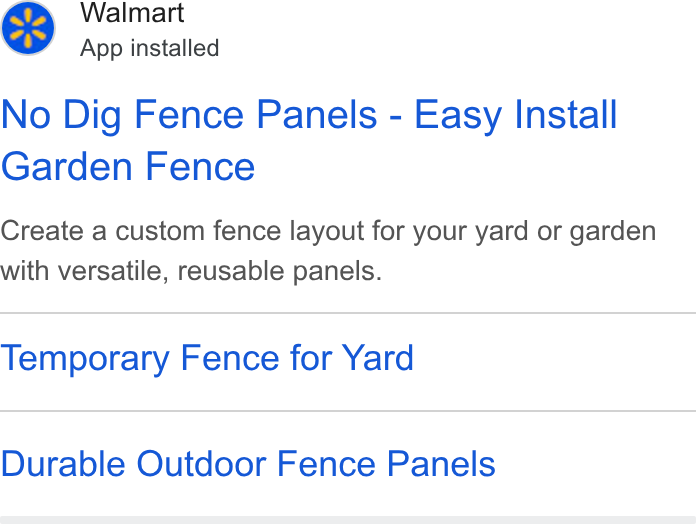Click the divider line between the two sitelinks

[348, 411]
